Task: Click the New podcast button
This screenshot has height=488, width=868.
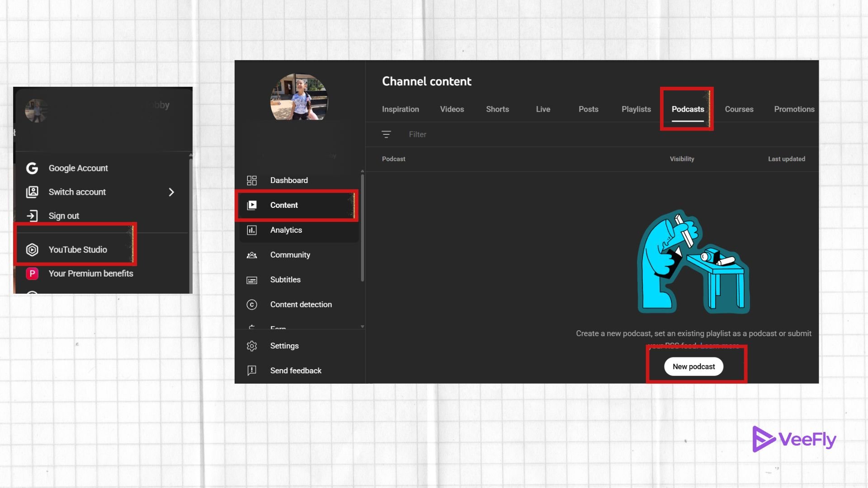Action: coord(693,366)
